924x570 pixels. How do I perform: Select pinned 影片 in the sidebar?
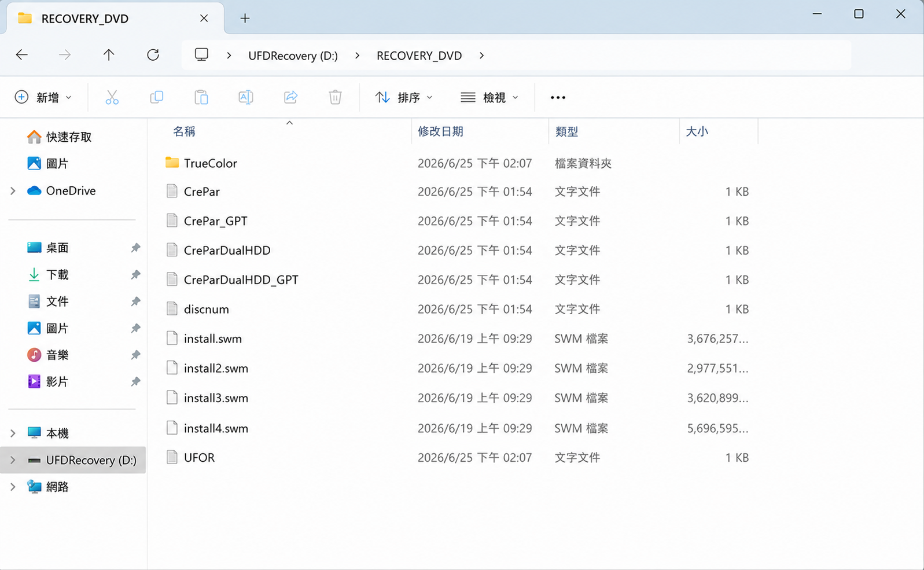[47, 381]
